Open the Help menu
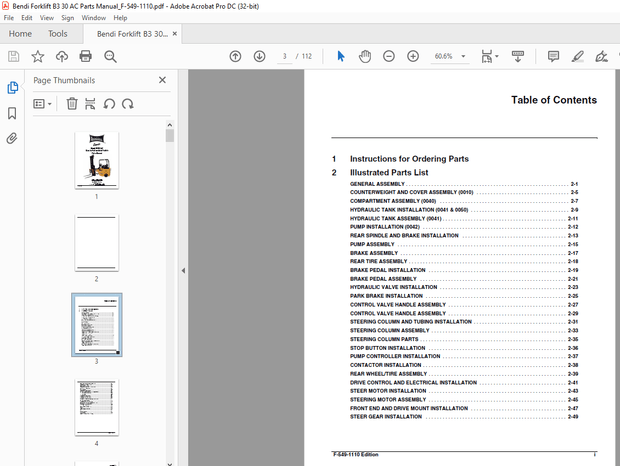The height and width of the screenshot is (466, 620). click(120, 18)
